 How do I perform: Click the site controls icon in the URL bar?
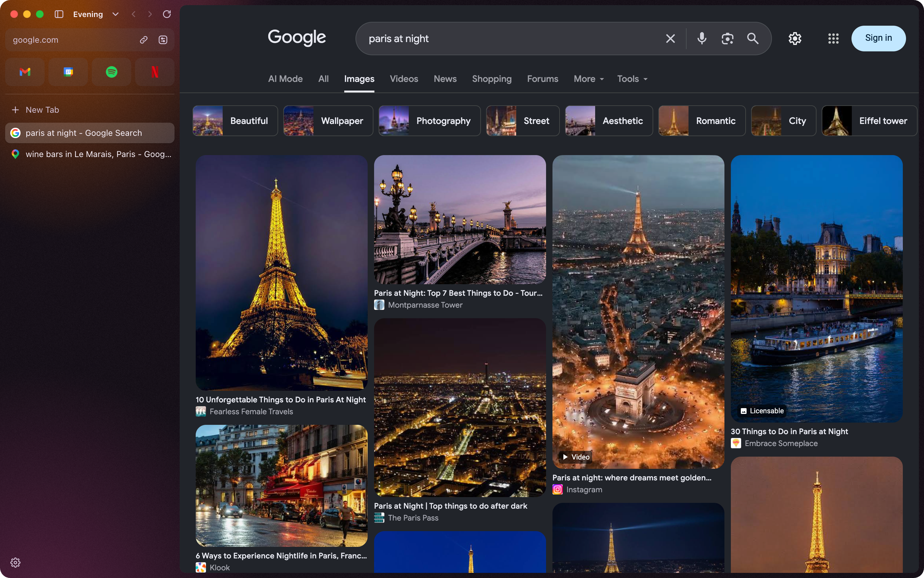(x=163, y=40)
